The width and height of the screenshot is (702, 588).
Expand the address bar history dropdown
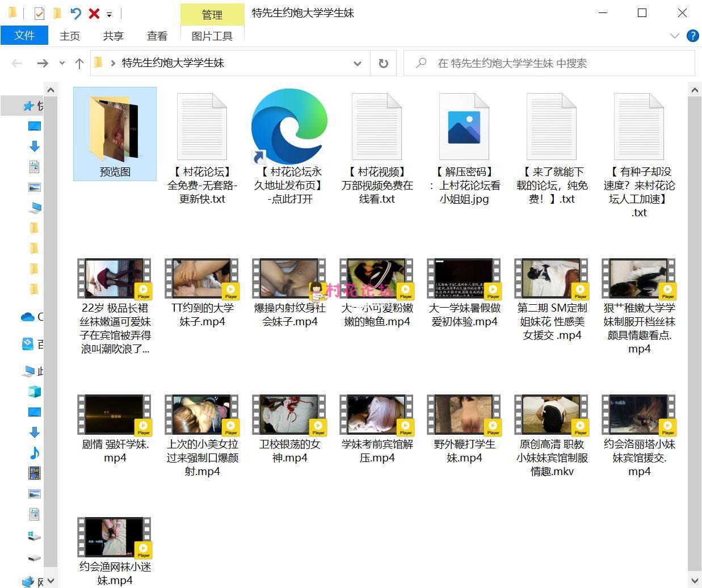pyautogui.click(x=358, y=64)
